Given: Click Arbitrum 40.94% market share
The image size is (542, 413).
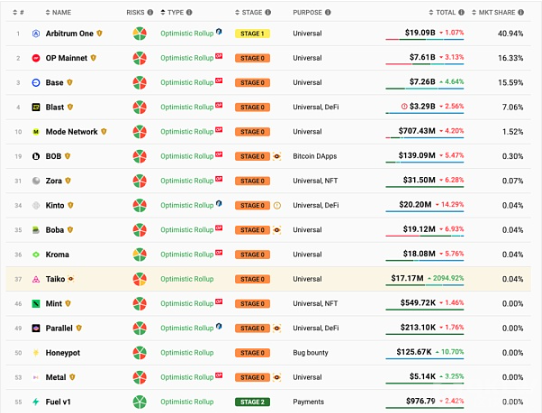Looking at the screenshot, I should click(x=510, y=34).
